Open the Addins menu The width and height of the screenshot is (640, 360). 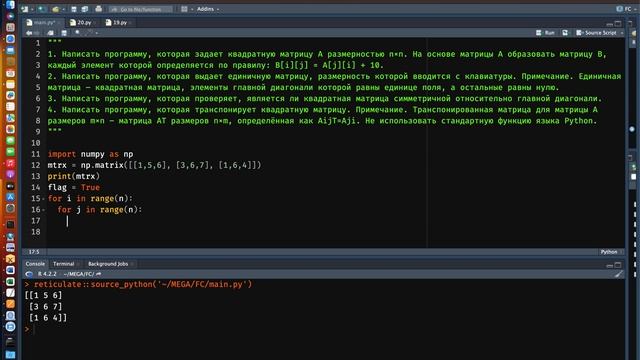tap(208, 9)
